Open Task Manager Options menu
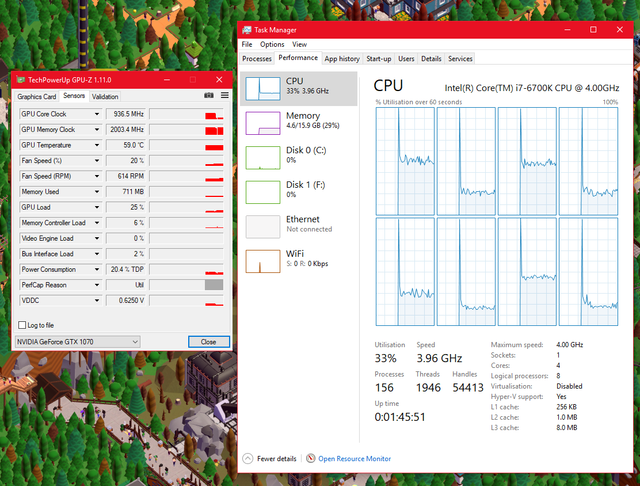The width and height of the screenshot is (640, 486). point(272,44)
